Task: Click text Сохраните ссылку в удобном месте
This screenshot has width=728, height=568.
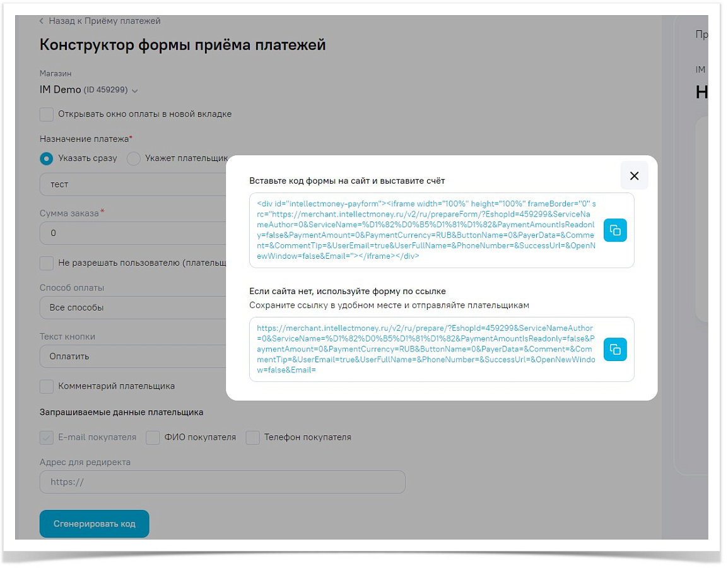Action: (x=389, y=305)
